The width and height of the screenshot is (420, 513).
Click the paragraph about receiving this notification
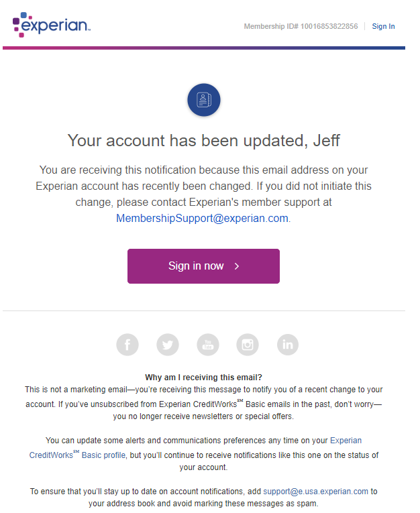pos(203,194)
